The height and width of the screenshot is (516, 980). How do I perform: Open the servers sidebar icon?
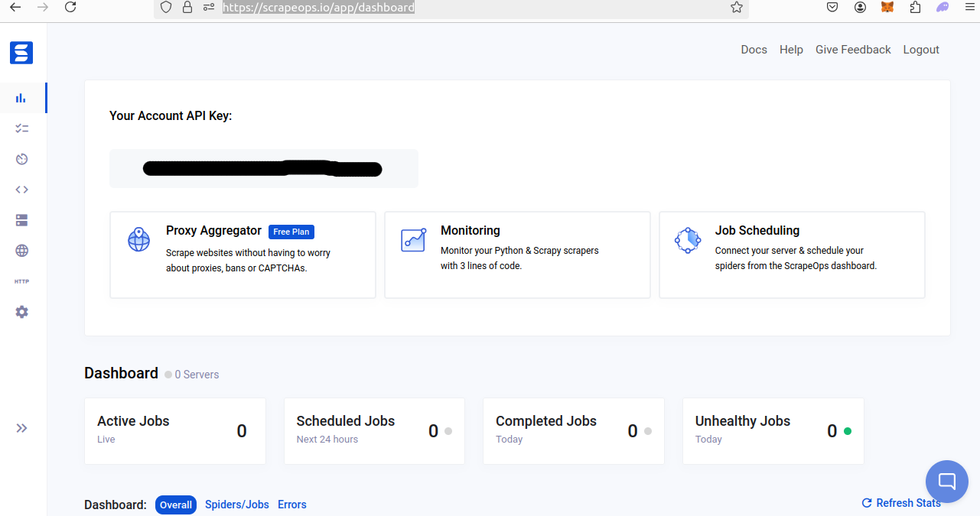coord(21,220)
